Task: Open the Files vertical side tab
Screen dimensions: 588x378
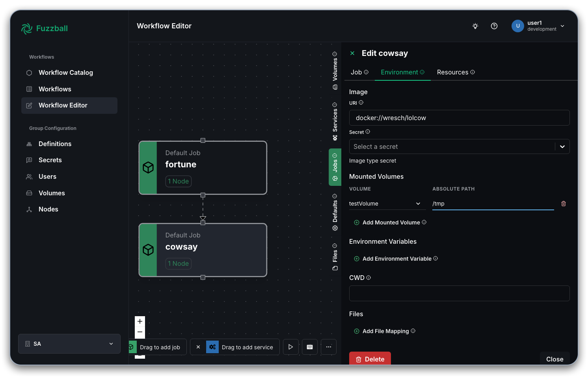Action: click(335, 257)
